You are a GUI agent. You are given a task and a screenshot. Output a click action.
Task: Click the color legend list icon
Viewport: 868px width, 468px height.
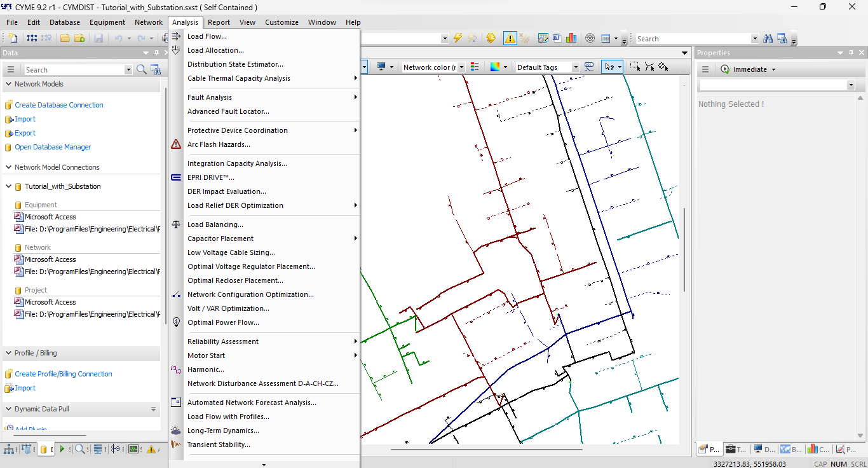click(x=476, y=67)
